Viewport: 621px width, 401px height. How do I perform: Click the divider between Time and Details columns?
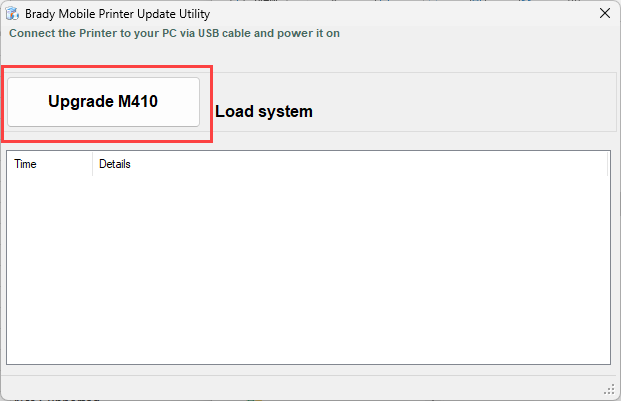(x=92, y=164)
